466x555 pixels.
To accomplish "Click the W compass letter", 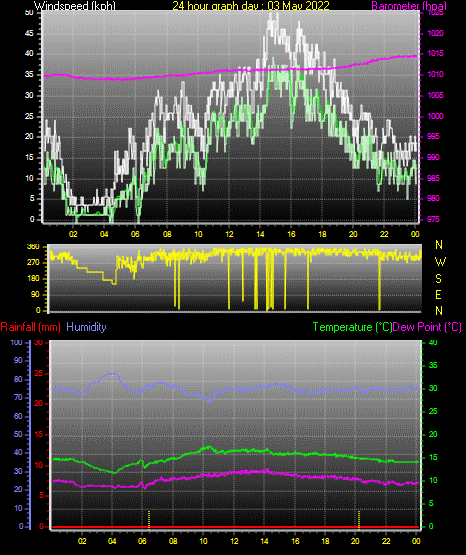I will coord(440,262).
